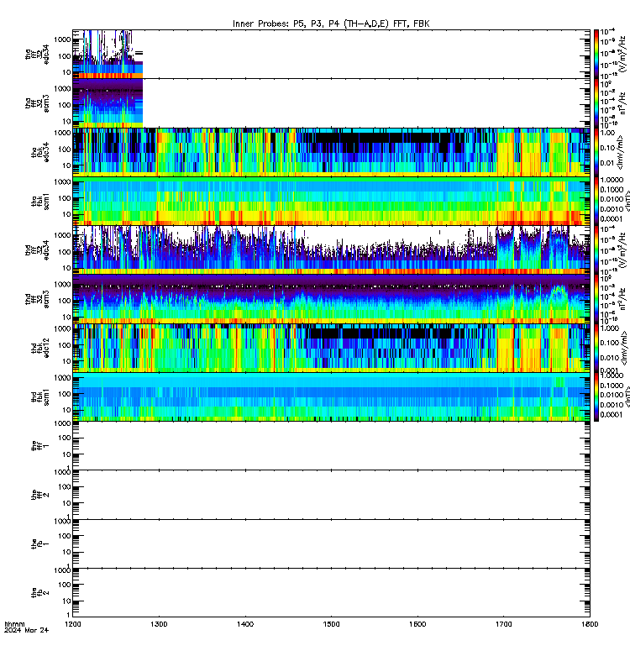Select the 'tha fff 32 scm3' panel label

(37, 103)
